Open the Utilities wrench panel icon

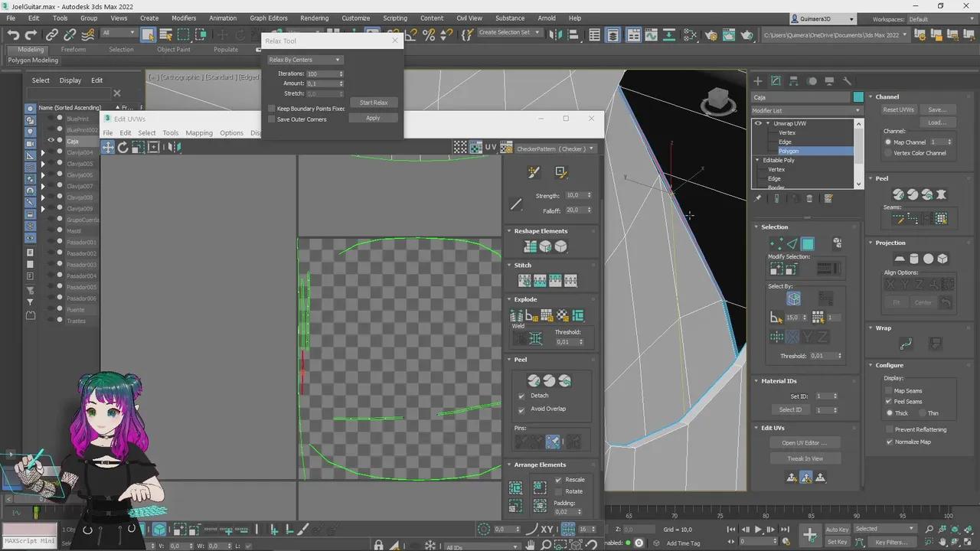click(x=847, y=80)
